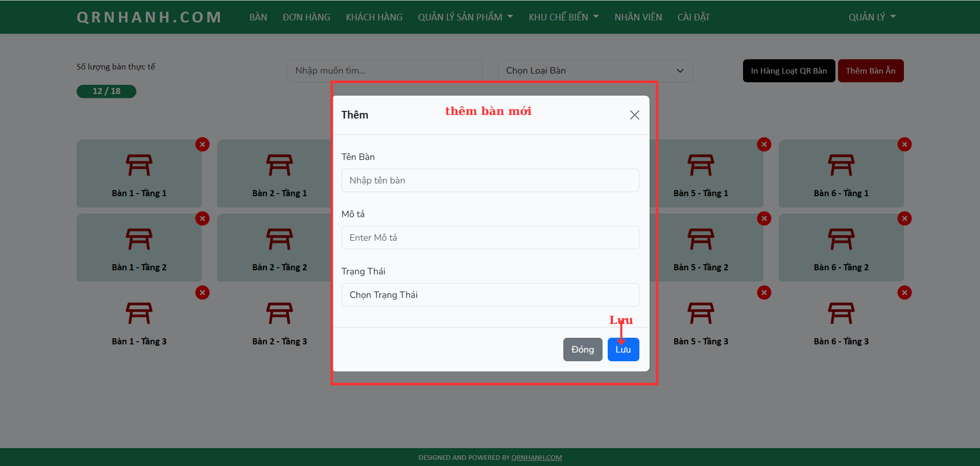The height and width of the screenshot is (466, 980).
Task: Click the 12 / 18 table count badge
Action: pos(106,91)
